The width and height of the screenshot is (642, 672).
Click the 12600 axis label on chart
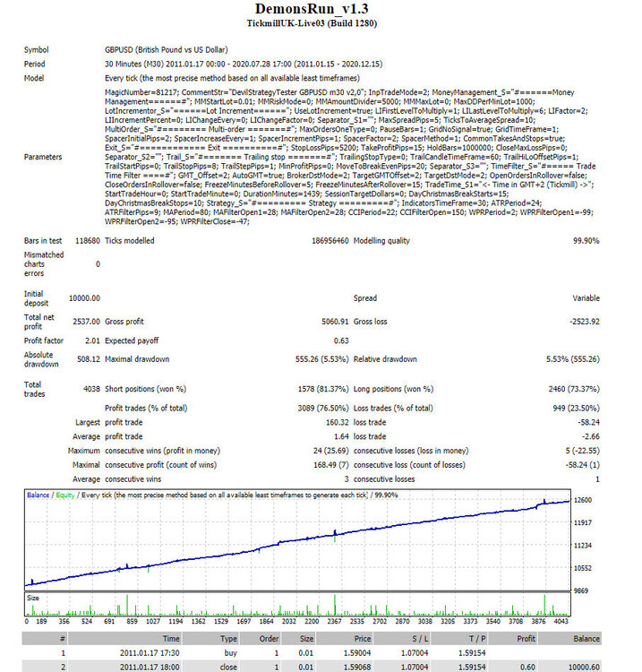583,500
